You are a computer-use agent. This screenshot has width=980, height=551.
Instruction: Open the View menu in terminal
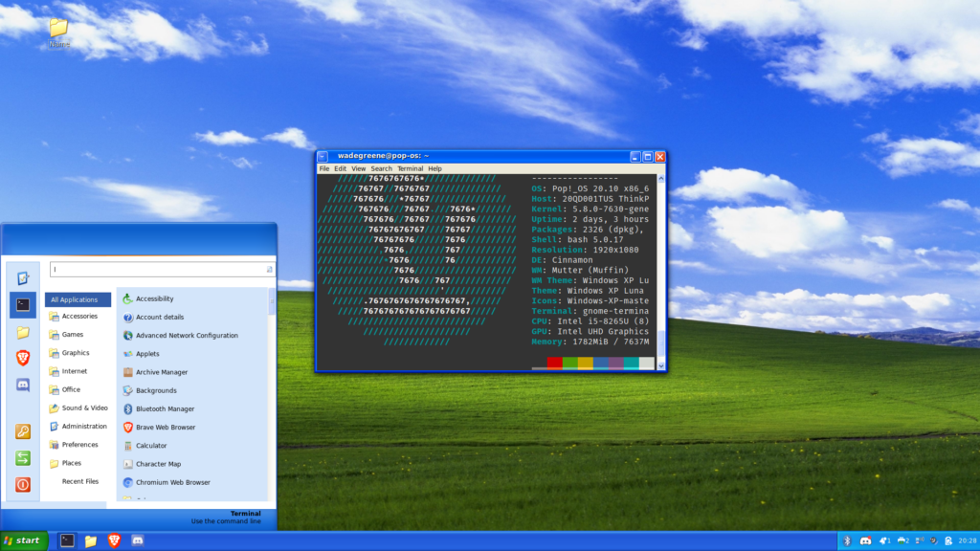click(358, 168)
